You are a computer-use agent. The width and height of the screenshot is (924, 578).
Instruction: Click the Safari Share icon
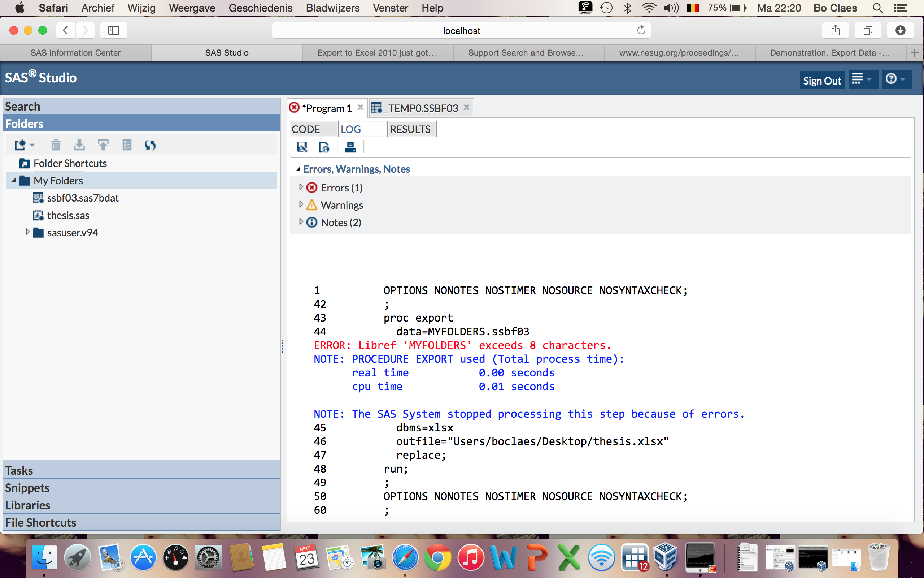coord(836,30)
